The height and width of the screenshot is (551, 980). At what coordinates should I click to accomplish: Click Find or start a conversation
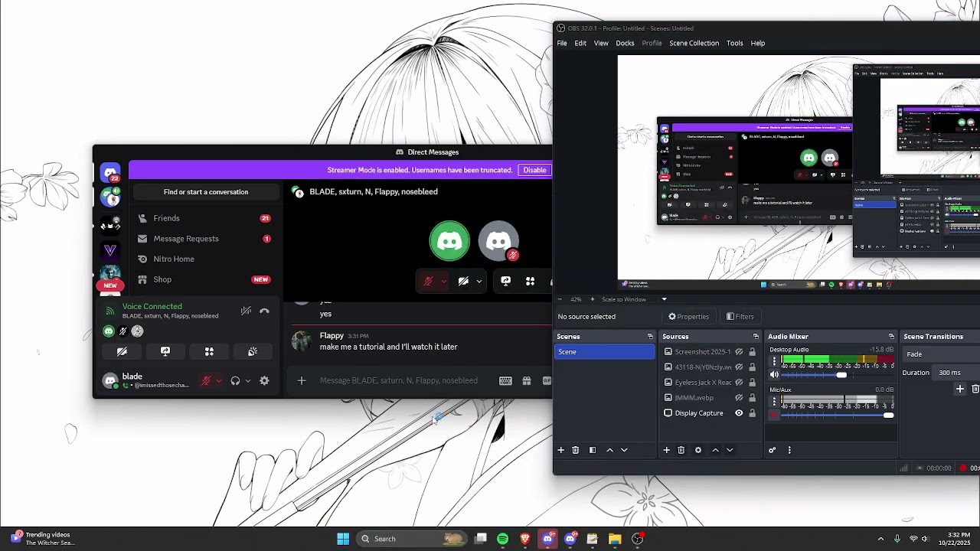point(206,192)
